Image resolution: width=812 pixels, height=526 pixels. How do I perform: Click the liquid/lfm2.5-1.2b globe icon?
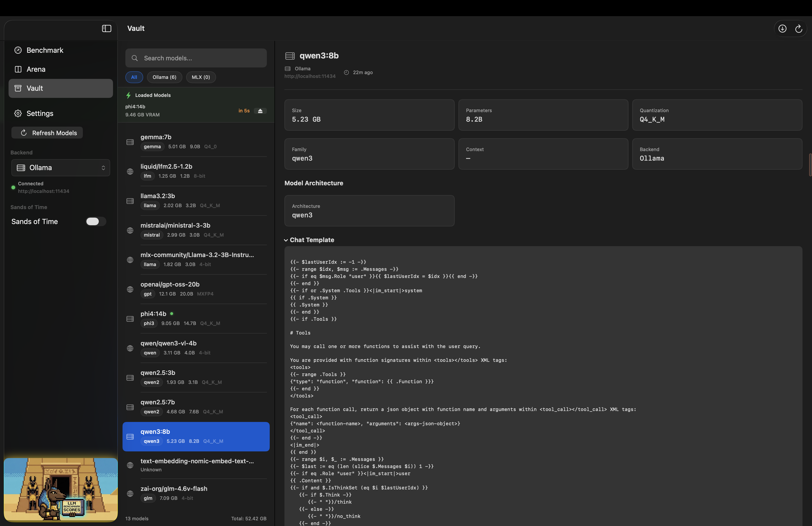click(130, 171)
